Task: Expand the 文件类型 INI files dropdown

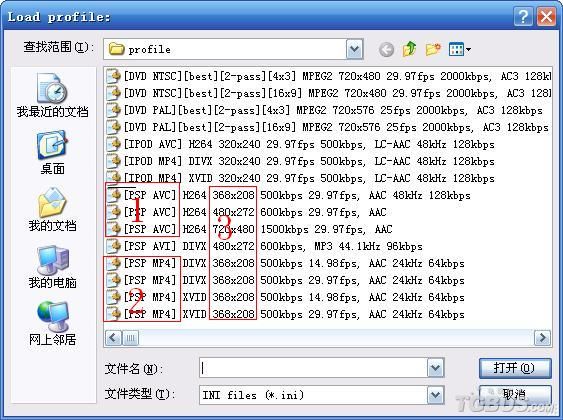Action: [x=436, y=395]
